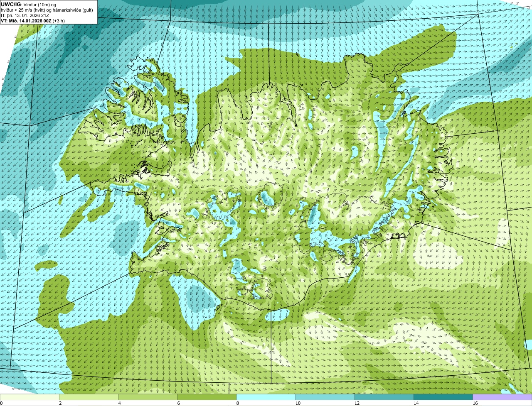Click the pale yellow 0–2 m/s legend swatch
The height and width of the screenshot is (406, 532).
[30, 397]
